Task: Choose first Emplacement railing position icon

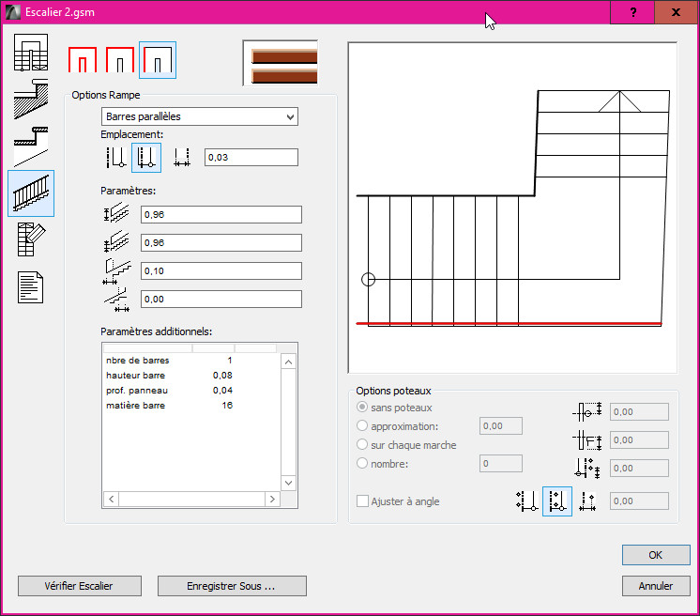Action: (x=116, y=158)
